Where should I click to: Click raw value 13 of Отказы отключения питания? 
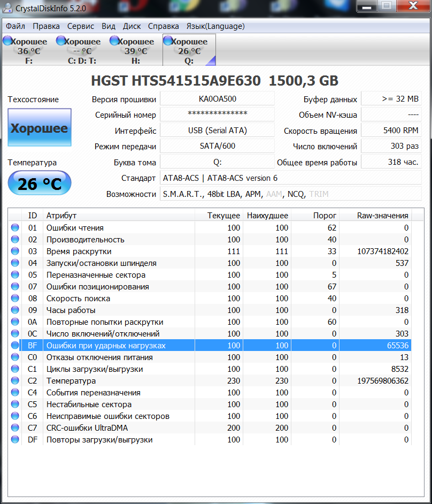pos(404,357)
